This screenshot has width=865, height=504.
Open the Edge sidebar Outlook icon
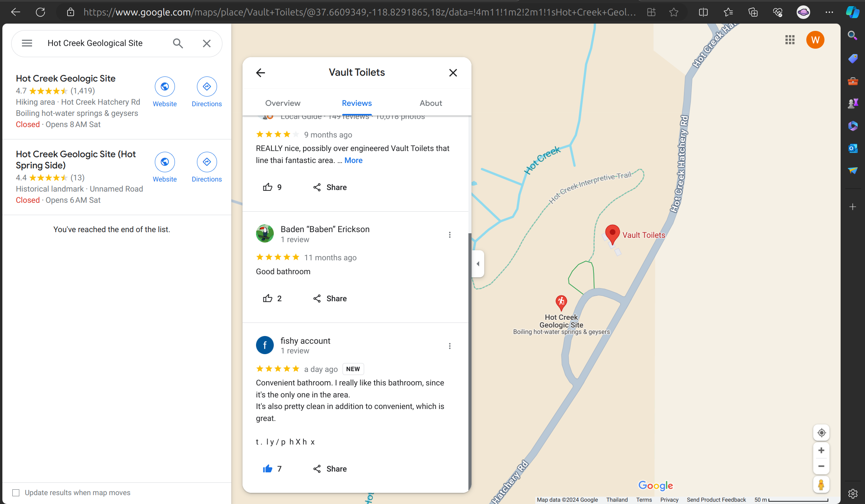(853, 148)
